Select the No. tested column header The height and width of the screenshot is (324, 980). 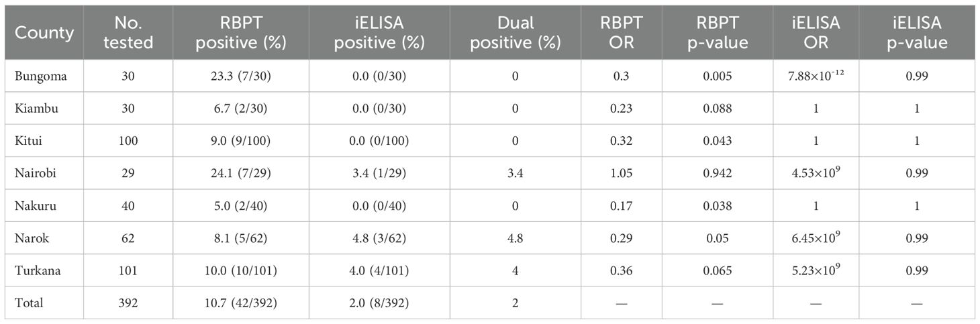128,32
